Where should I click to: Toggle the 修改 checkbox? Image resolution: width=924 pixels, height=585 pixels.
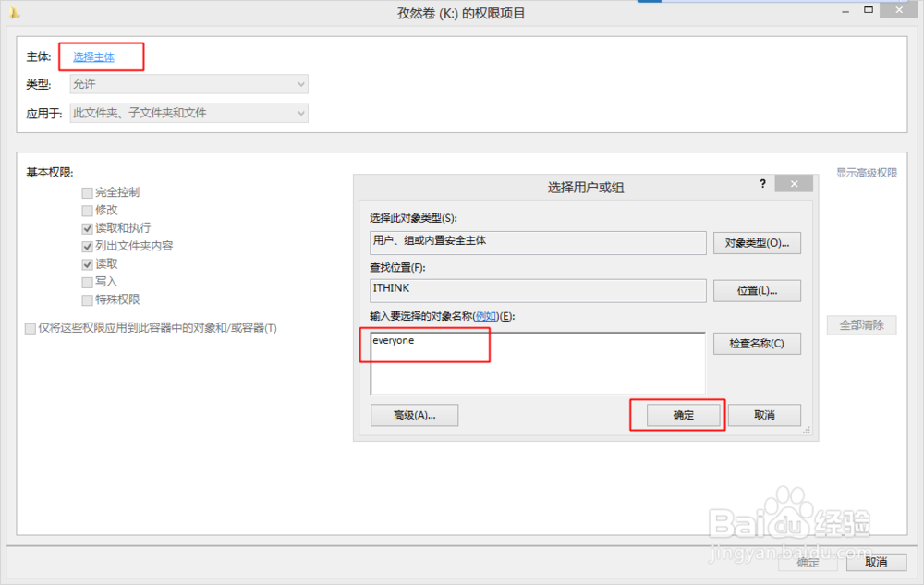click(x=87, y=211)
